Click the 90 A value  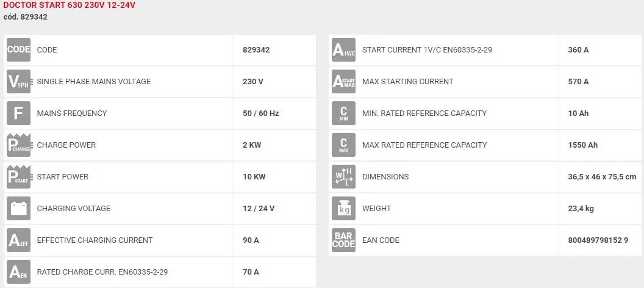pos(251,240)
